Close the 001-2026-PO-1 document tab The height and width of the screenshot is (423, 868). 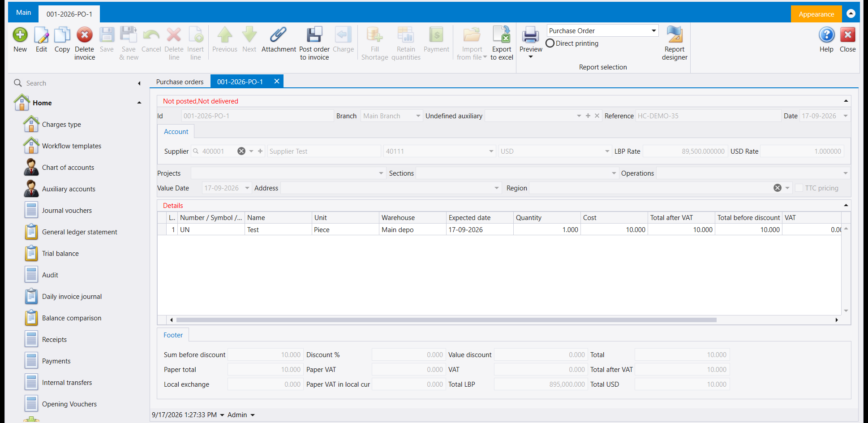[x=277, y=81]
